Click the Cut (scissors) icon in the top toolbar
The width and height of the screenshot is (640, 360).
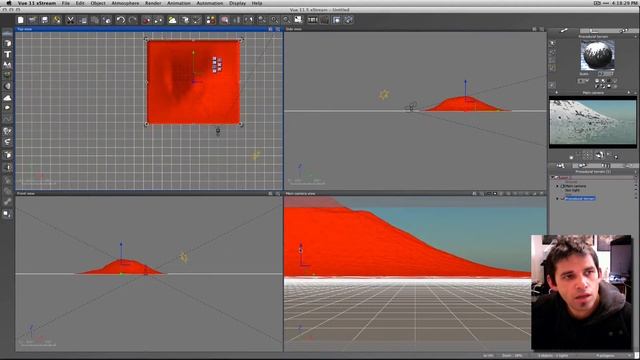tap(70, 20)
